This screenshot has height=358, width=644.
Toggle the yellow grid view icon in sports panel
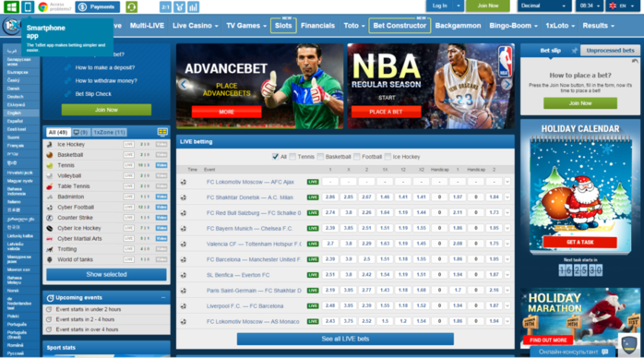click(162, 132)
